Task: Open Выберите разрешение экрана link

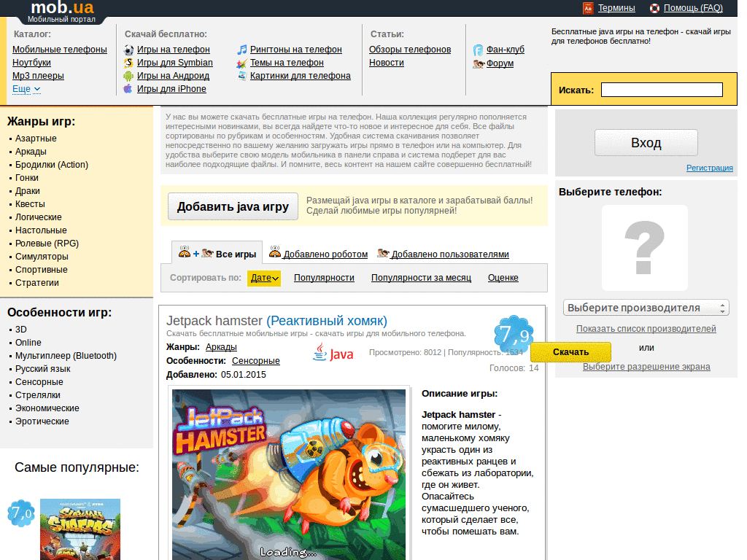Action: click(646, 367)
